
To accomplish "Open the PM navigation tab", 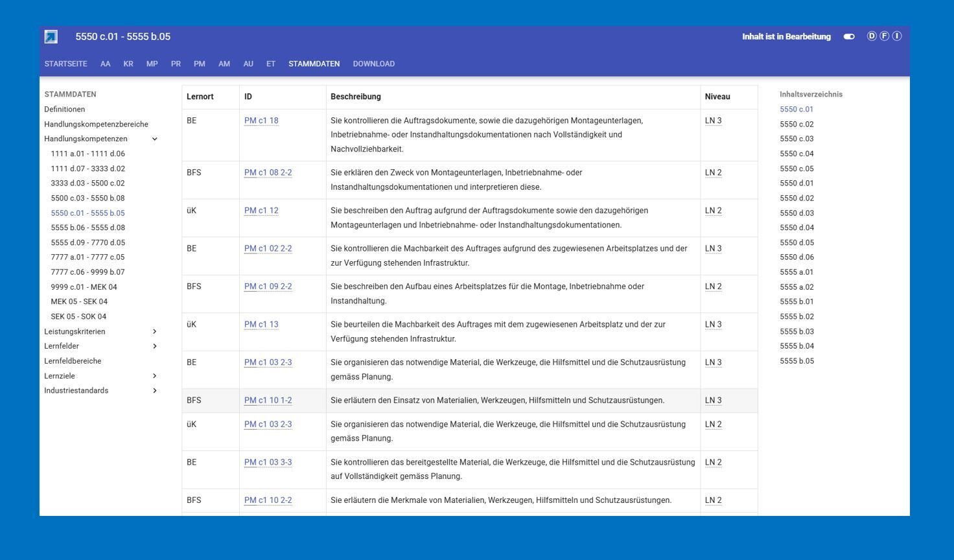I will pyautogui.click(x=199, y=64).
